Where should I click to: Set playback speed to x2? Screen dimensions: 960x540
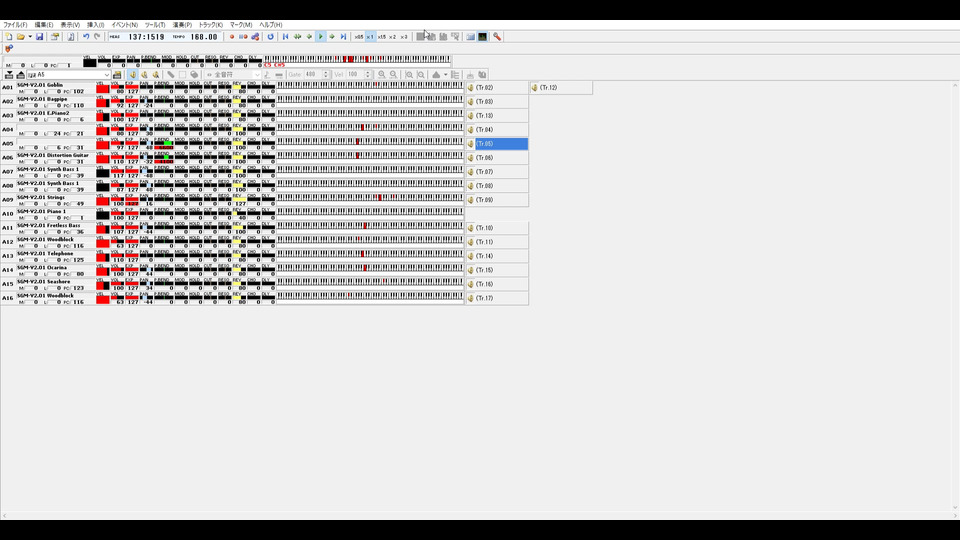(392, 37)
